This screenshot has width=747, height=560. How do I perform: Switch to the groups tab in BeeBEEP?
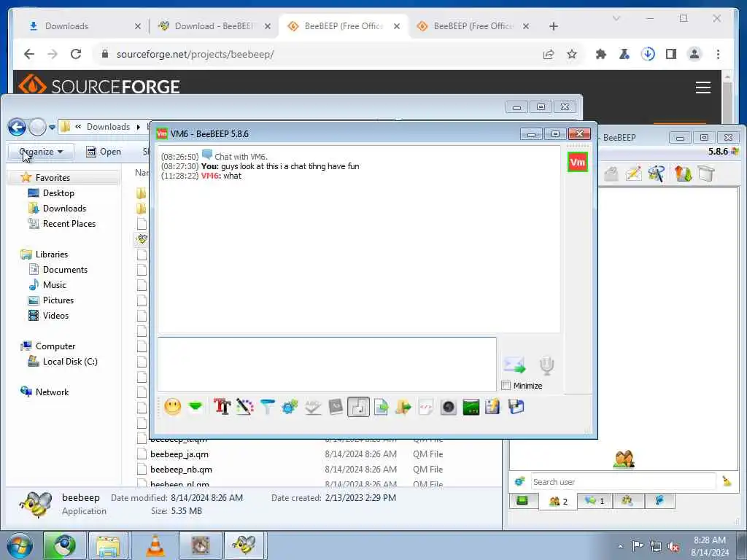(x=627, y=500)
